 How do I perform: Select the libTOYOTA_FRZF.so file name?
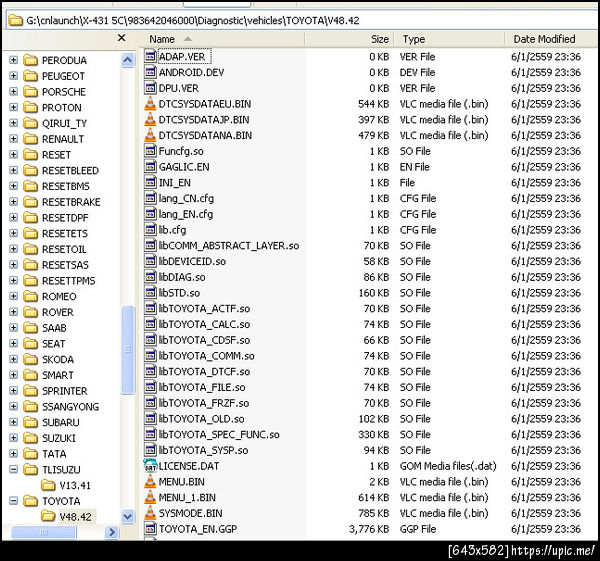coord(204,403)
